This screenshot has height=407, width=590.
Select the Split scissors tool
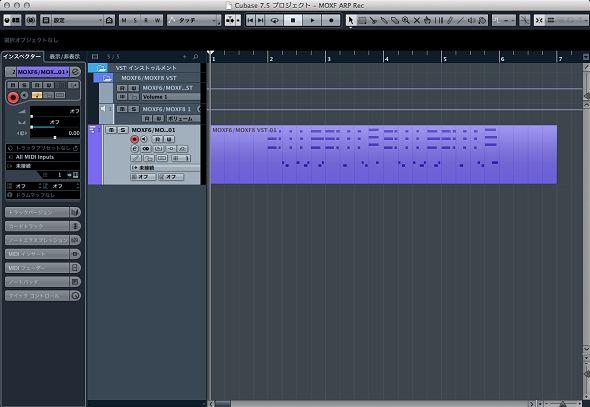pyautogui.click(x=373, y=20)
